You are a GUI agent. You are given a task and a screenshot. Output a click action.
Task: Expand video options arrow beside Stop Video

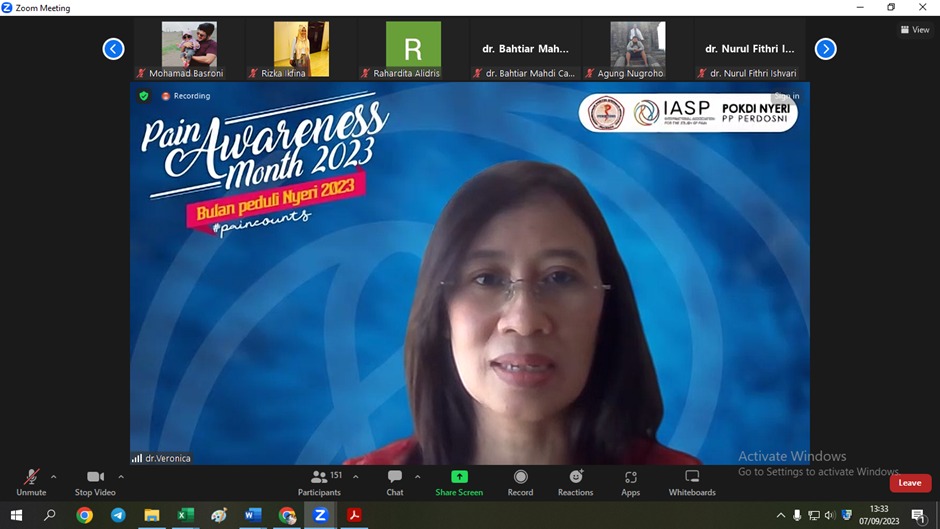(x=121, y=477)
